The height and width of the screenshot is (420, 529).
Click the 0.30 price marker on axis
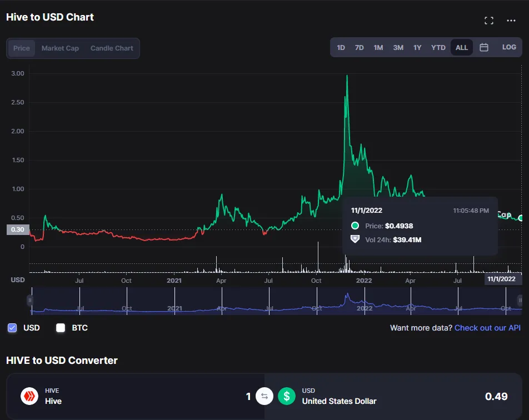coord(18,230)
